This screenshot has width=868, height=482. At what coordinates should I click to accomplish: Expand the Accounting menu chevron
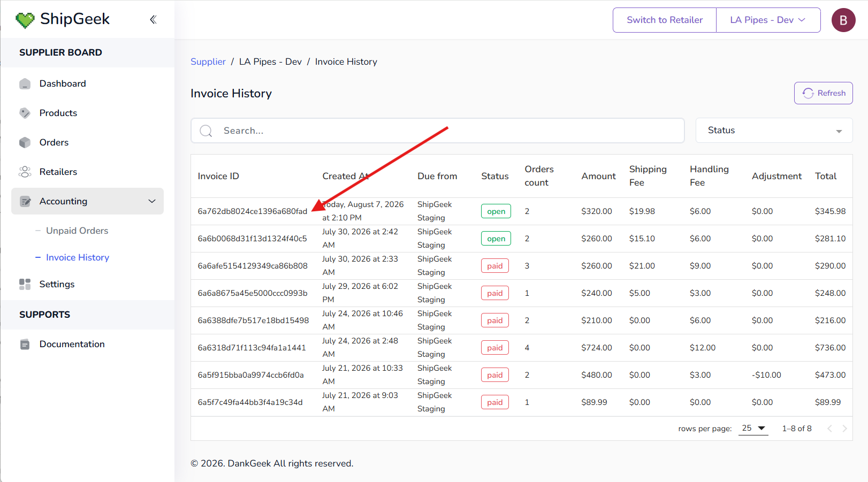click(x=152, y=201)
